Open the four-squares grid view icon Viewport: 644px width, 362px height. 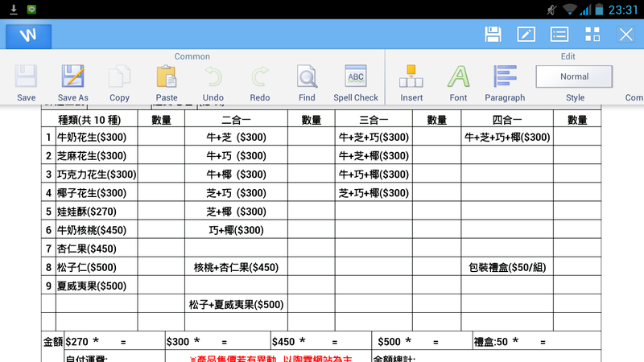click(x=592, y=34)
